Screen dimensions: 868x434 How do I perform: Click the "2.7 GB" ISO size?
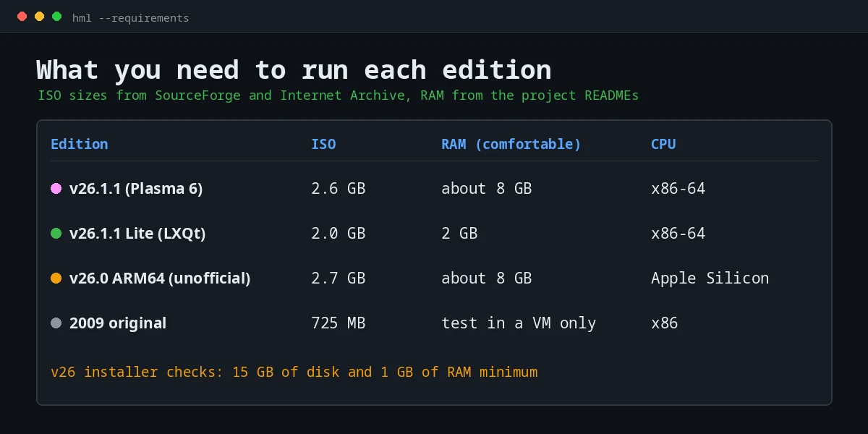coord(339,278)
